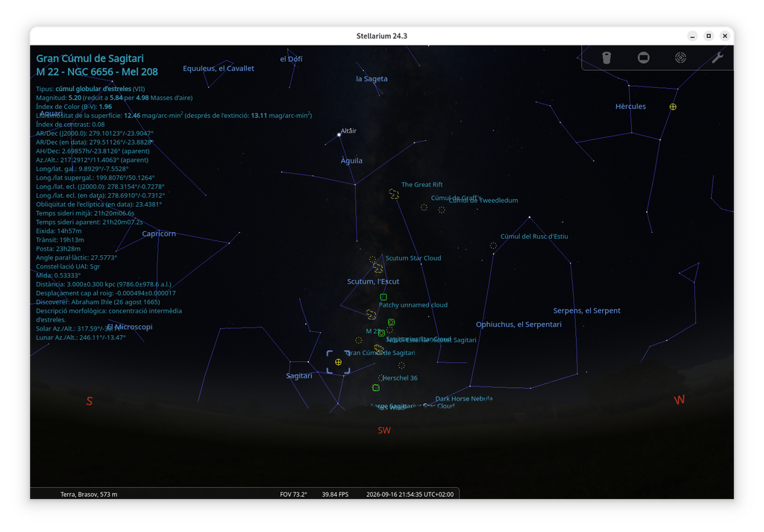Viewport: 764px width, 532px height.
Task: Click the SW compass direction label
Action: pyautogui.click(x=384, y=431)
